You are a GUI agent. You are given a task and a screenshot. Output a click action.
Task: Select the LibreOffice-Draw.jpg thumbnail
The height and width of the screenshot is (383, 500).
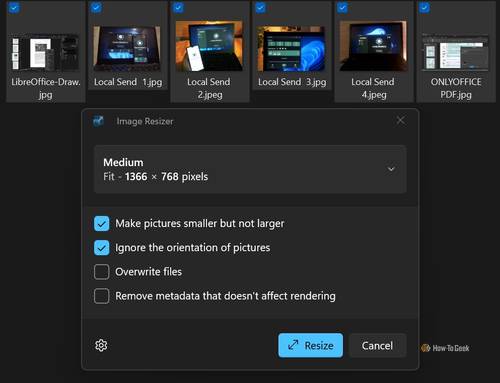(46, 53)
